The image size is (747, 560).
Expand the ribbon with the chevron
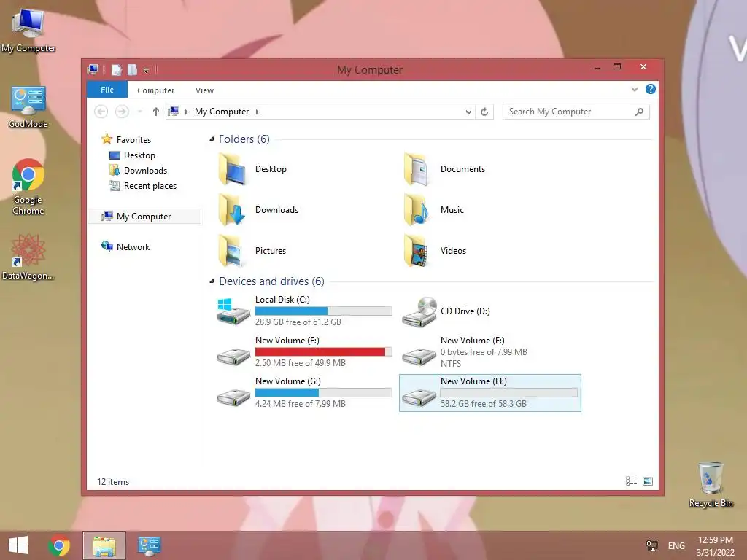pyautogui.click(x=634, y=90)
